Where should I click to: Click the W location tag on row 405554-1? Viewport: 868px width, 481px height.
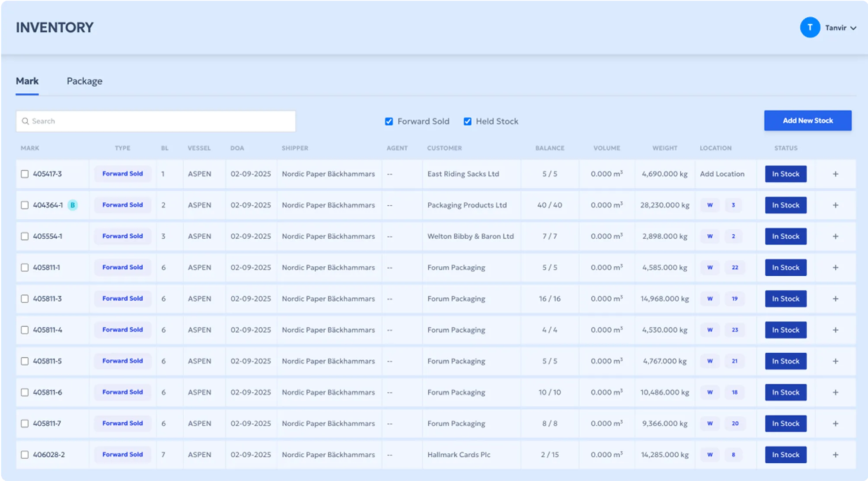tap(710, 236)
